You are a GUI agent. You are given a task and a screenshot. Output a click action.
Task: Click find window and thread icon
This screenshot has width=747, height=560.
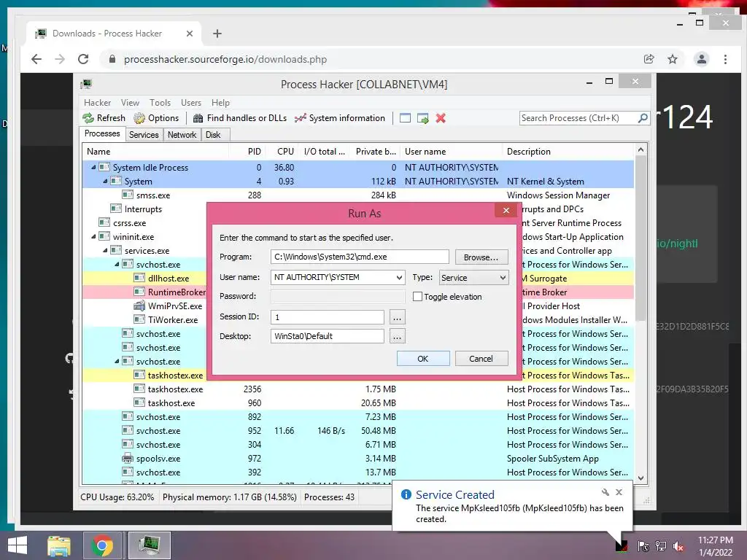coord(422,118)
